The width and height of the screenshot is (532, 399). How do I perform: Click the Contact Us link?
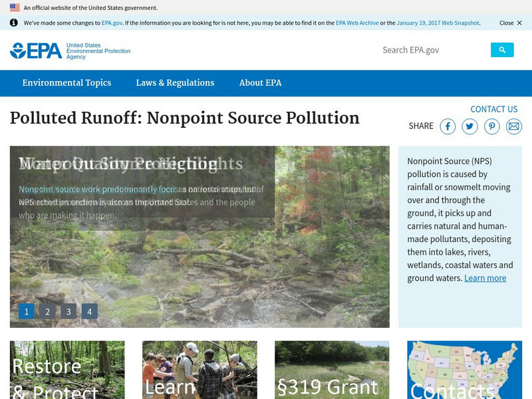(x=494, y=109)
